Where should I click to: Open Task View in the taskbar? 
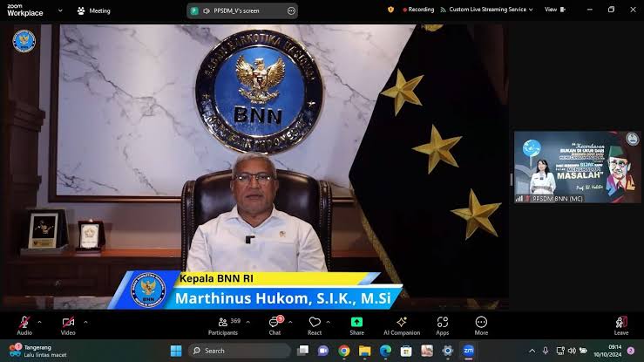tap(302, 351)
